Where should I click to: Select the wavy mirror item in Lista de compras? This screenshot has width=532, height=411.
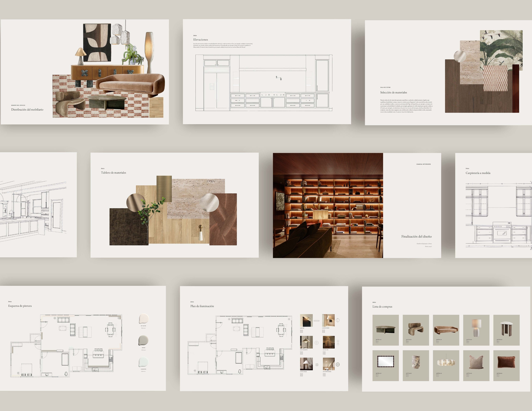385,362
